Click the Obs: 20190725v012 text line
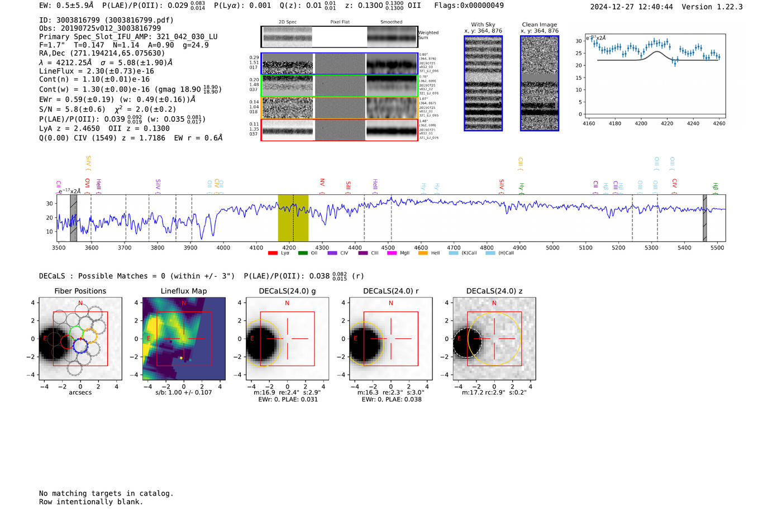 click(x=100, y=28)
